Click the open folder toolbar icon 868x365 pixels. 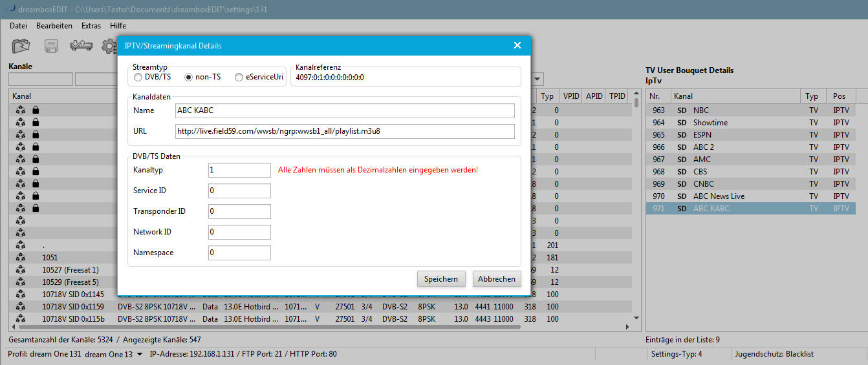tap(21, 47)
